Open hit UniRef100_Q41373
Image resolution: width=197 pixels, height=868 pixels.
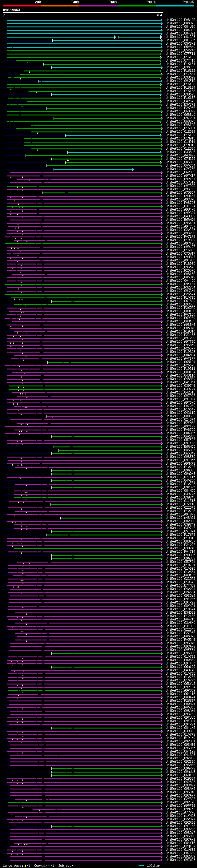(x=180, y=755)
